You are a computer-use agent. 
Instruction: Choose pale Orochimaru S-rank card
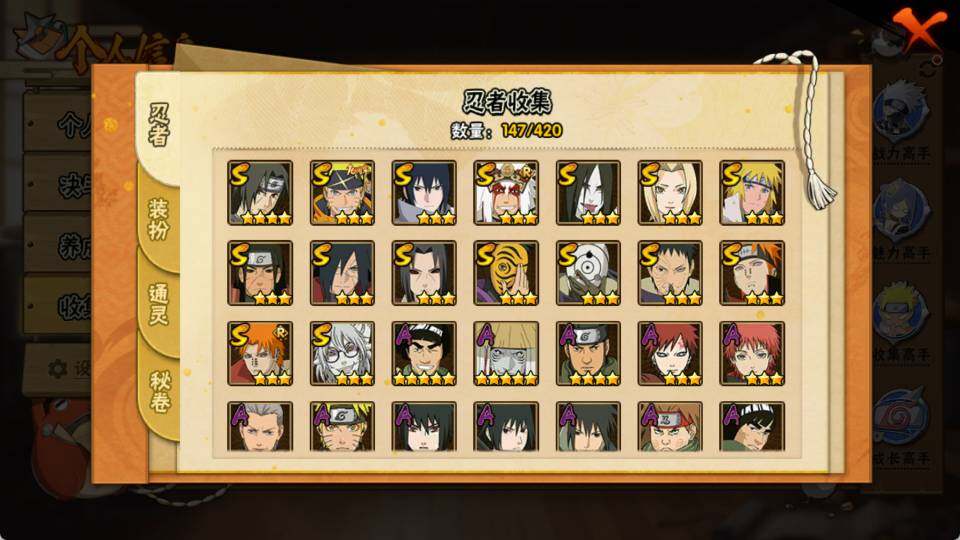588,193
